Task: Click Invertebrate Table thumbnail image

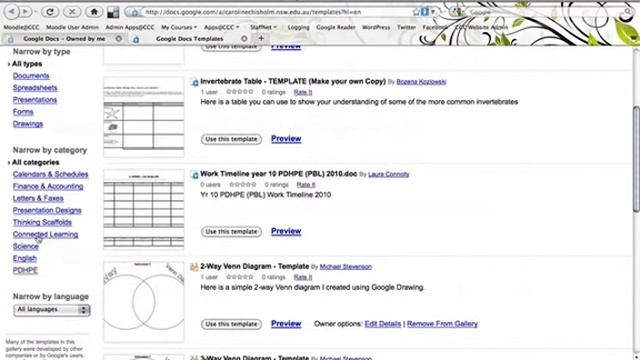Action: tap(144, 117)
